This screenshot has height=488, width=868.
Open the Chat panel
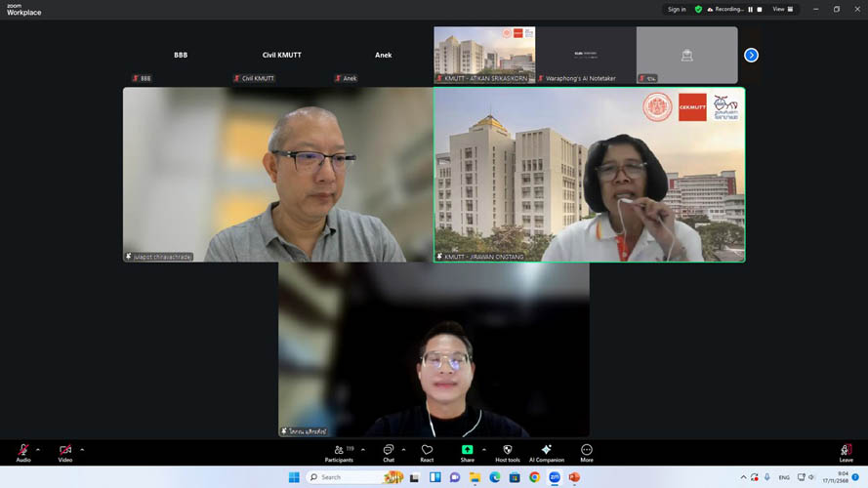click(x=389, y=452)
